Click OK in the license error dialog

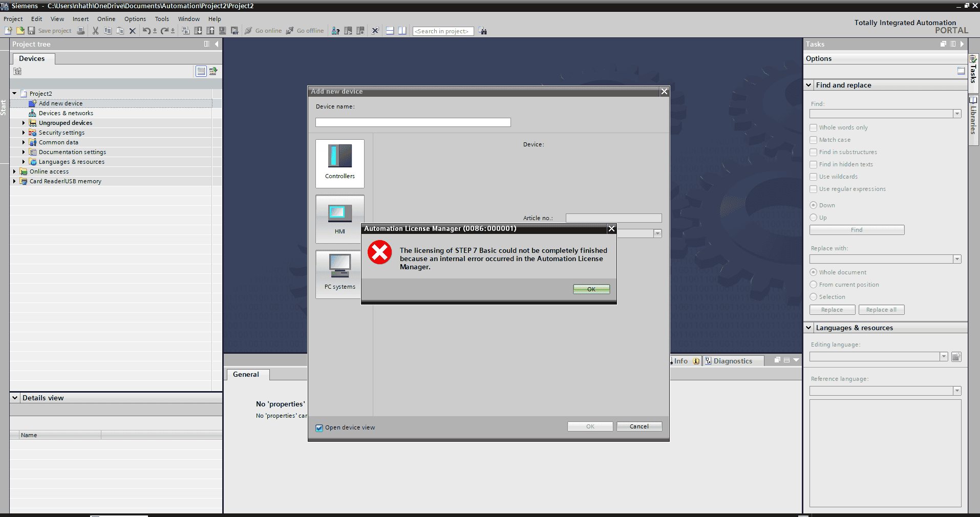591,289
